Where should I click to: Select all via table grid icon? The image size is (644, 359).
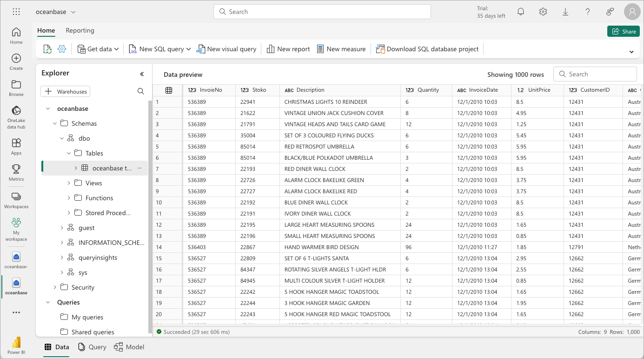(x=169, y=90)
